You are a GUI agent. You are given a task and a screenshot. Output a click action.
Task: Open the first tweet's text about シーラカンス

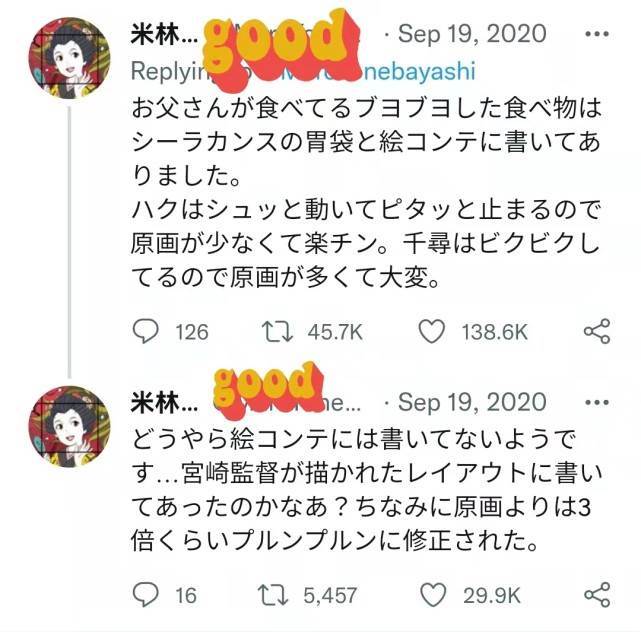pyautogui.click(x=366, y=193)
